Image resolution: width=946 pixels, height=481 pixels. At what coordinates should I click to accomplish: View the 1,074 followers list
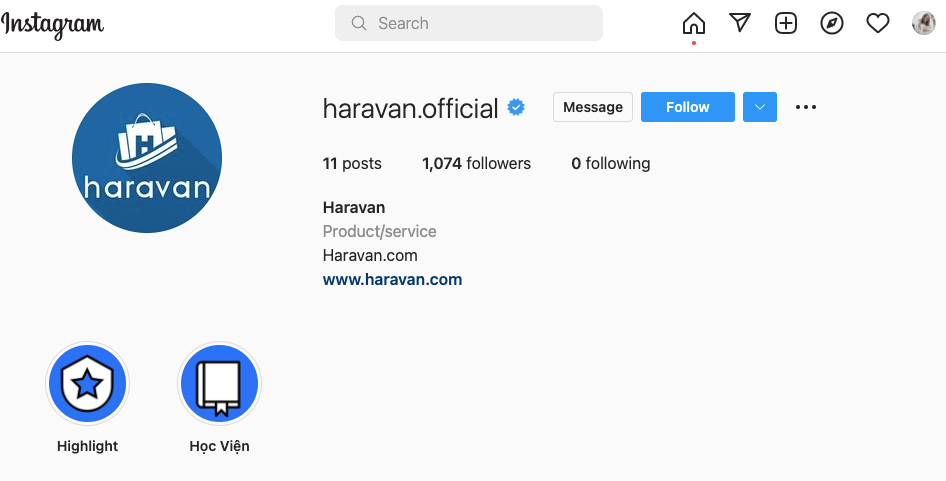pos(476,163)
